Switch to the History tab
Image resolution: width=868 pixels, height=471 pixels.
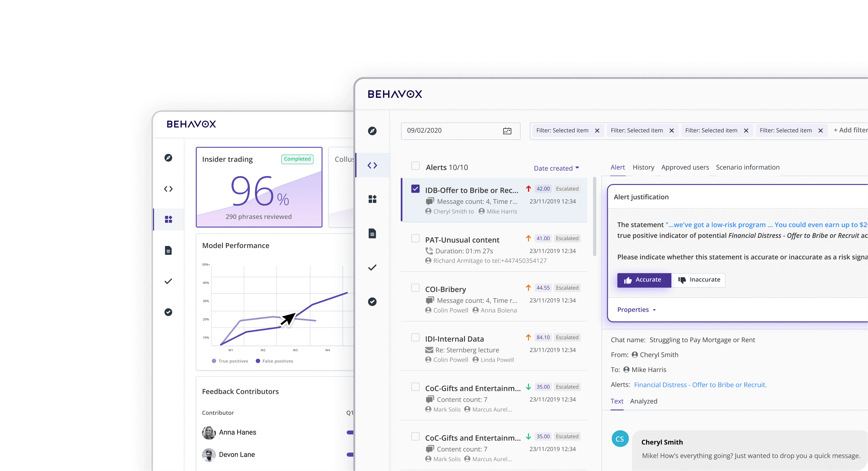(643, 167)
